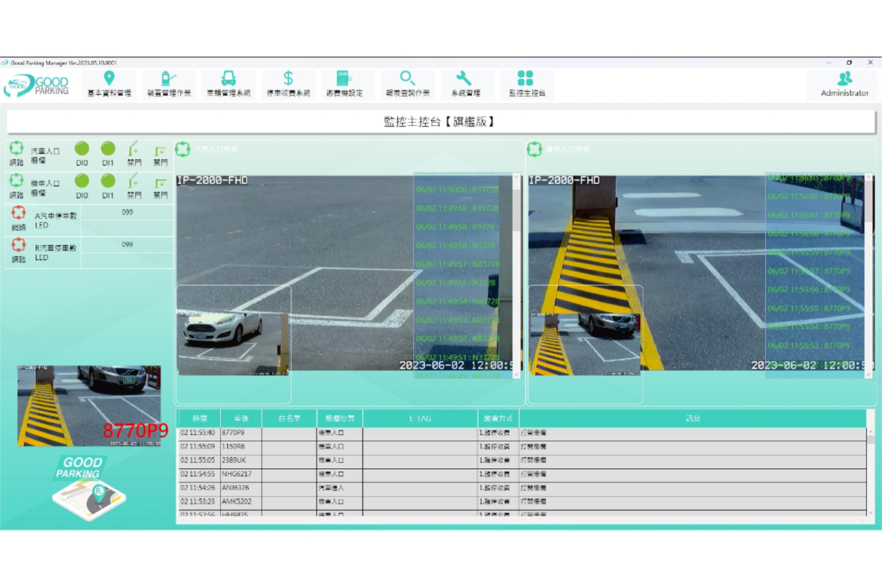Click DI1 indicator of 汽車入口柵欄
Screen dimensions: 882x588
(x=108, y=149)
